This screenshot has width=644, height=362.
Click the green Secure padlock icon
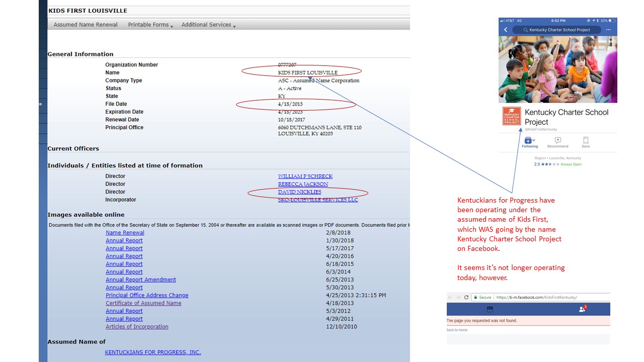tap(475, 297)
